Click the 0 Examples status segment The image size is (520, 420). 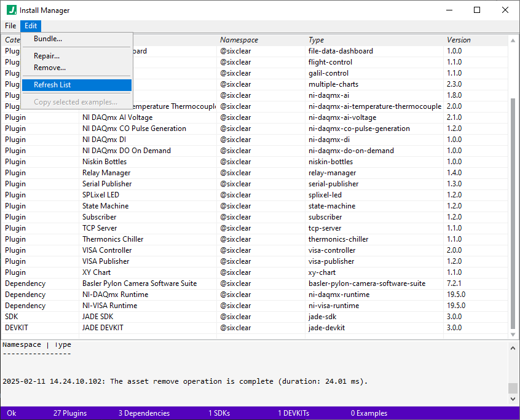click(369, 413)
